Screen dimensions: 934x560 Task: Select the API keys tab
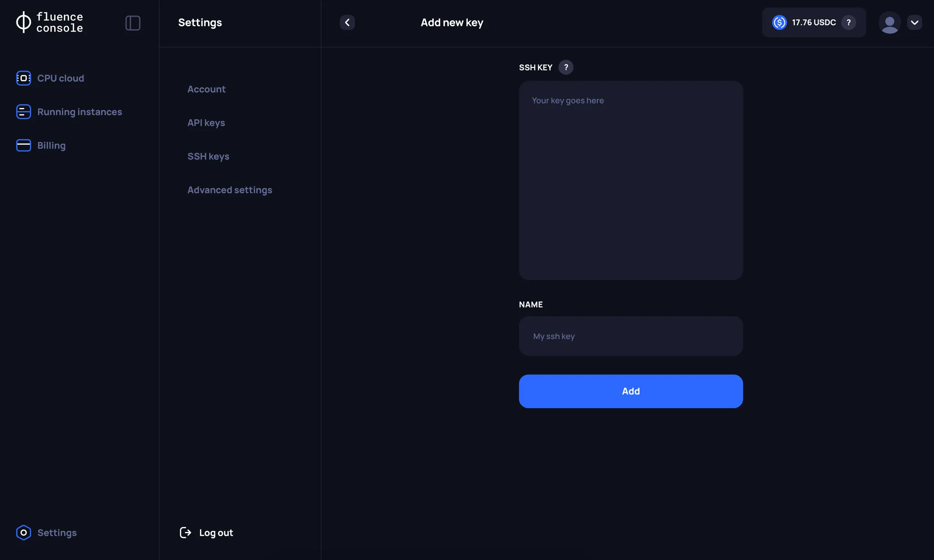click(206, 123)
